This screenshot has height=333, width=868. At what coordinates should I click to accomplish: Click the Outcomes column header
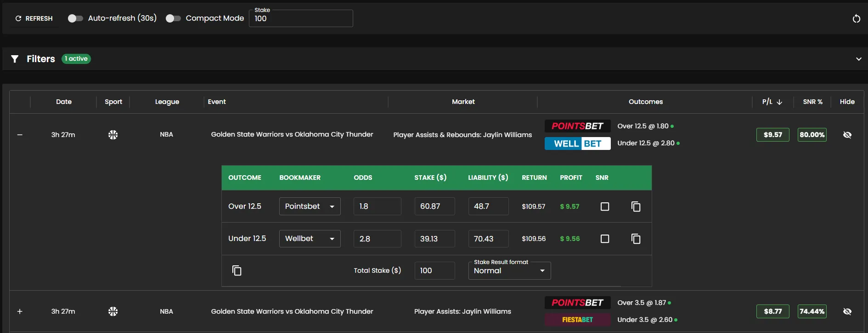pyautogui.click(x=646, y=102)
